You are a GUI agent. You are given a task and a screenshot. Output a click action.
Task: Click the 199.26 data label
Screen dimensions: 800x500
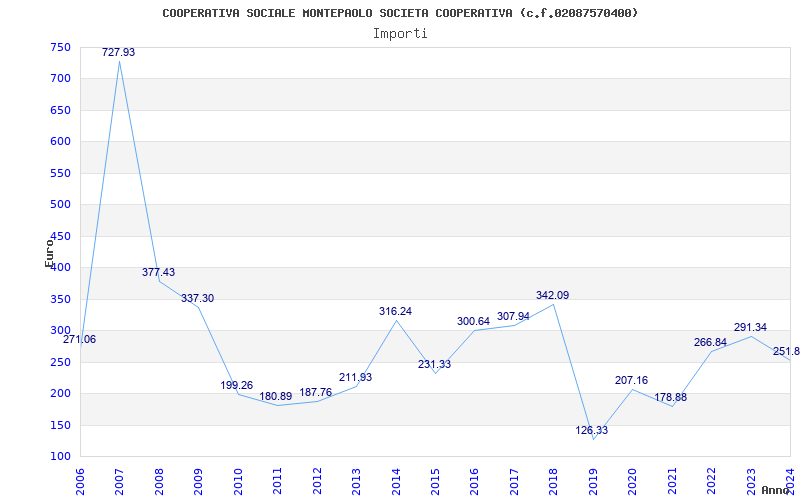point(237,385)
